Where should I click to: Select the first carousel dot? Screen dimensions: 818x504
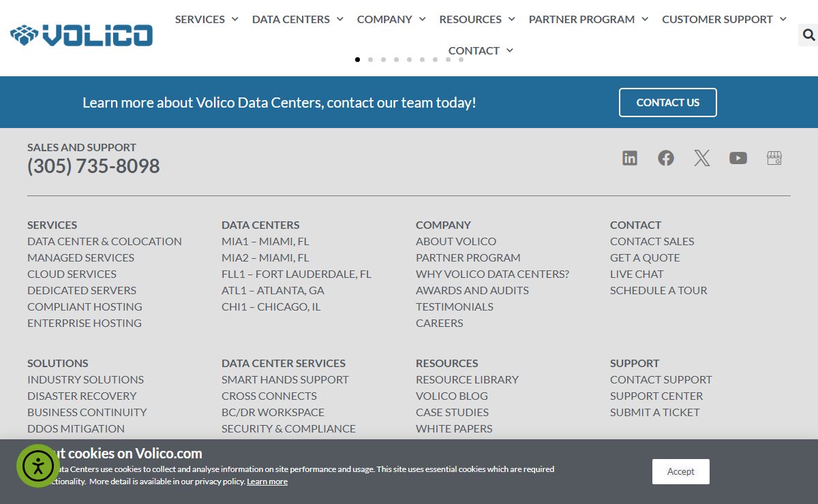(x=357, y=59)
